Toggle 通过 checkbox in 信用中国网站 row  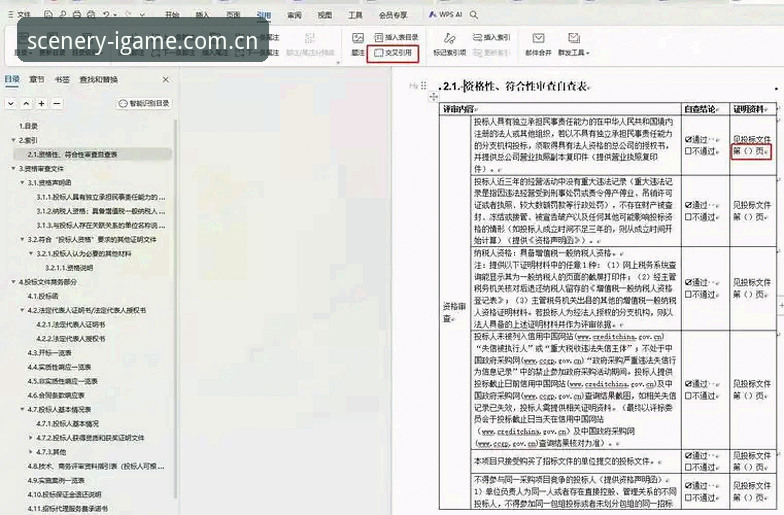pyautogui.click(x=688, y=384)
